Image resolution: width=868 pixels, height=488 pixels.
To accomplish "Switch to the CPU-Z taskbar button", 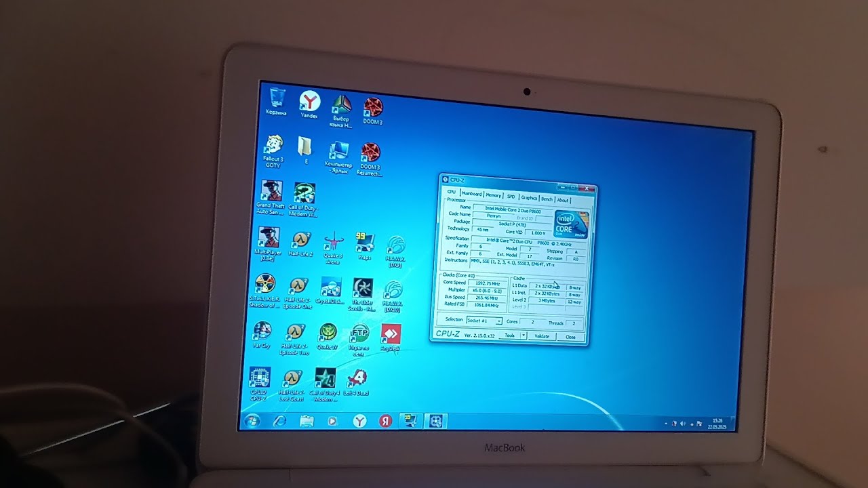I will [x=435, y=421].
